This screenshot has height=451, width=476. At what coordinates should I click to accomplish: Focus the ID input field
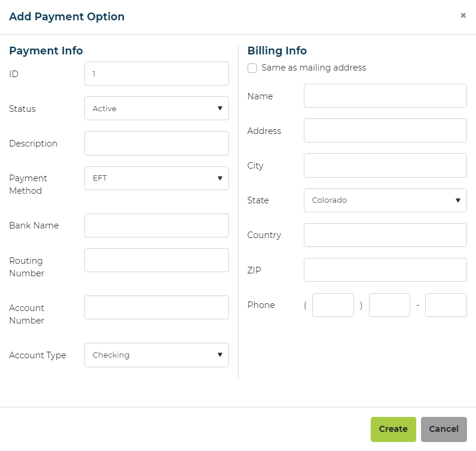click(x=157, y=74)
